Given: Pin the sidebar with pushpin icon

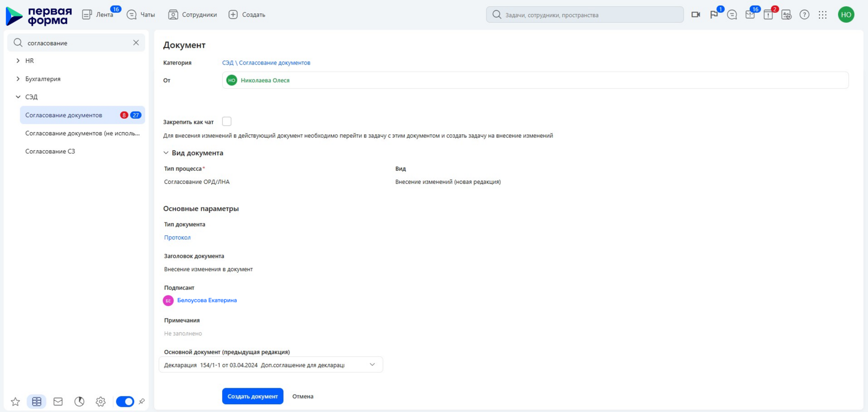Looking at the screenshot, I should point(142,401).
